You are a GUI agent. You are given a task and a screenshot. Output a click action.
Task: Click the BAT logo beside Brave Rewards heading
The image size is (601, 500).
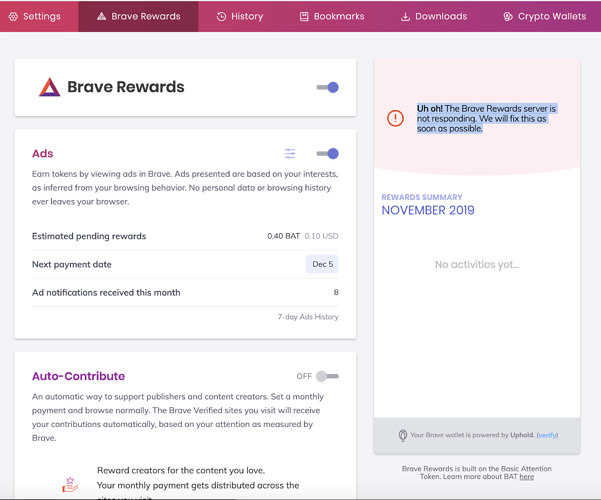[x=49, y=87]
